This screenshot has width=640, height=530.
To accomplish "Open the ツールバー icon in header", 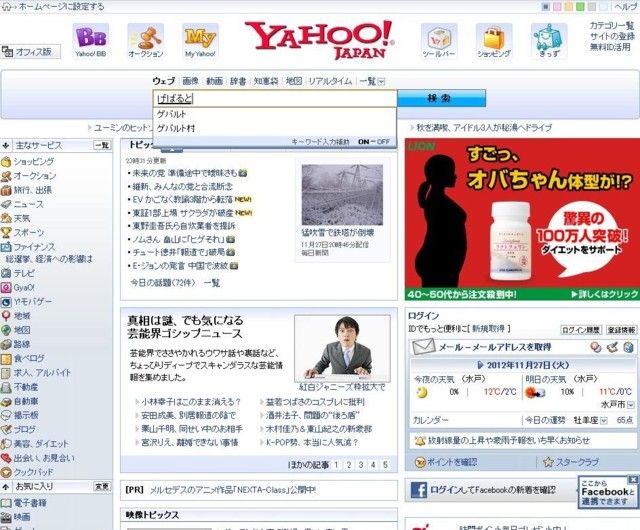I will click(x=439, y=41).
